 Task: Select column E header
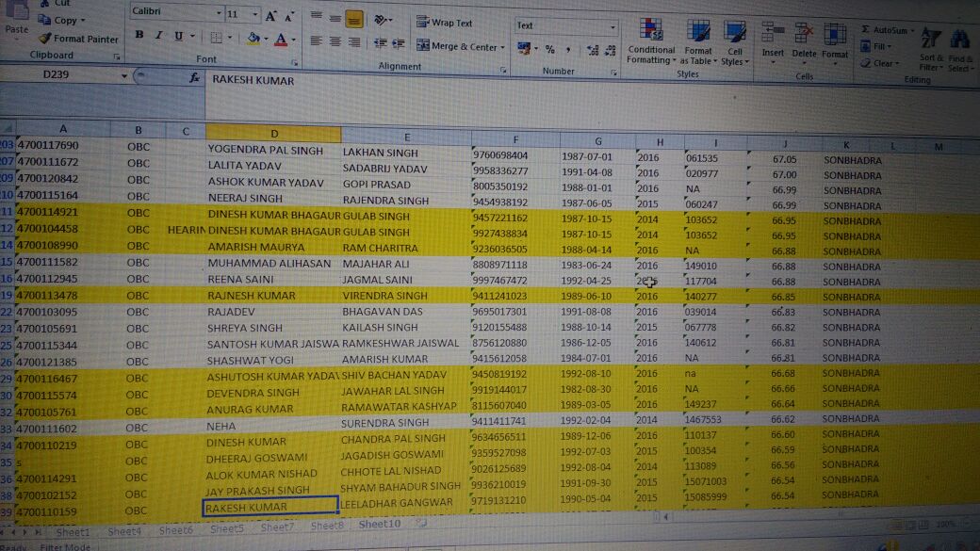(x=407, y=137)
